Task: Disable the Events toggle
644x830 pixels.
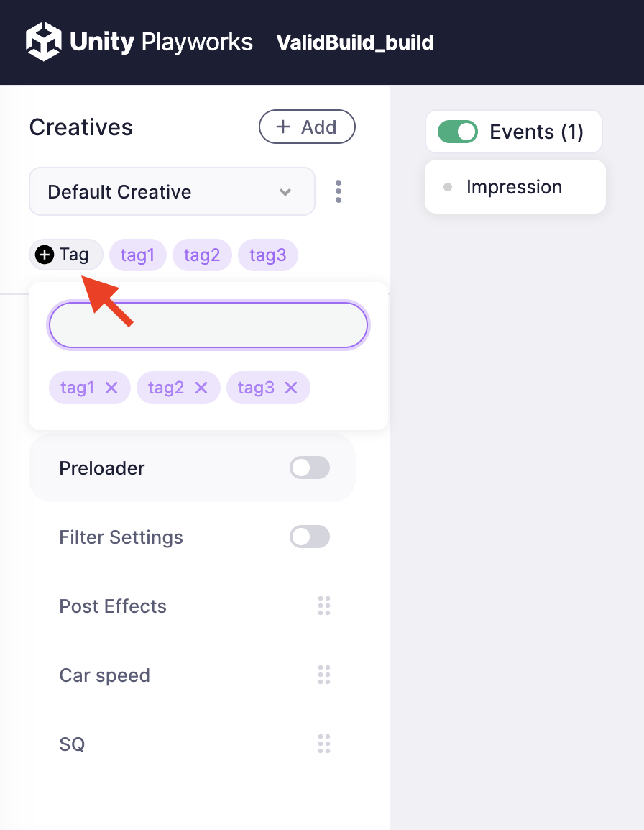Action: 458,132
